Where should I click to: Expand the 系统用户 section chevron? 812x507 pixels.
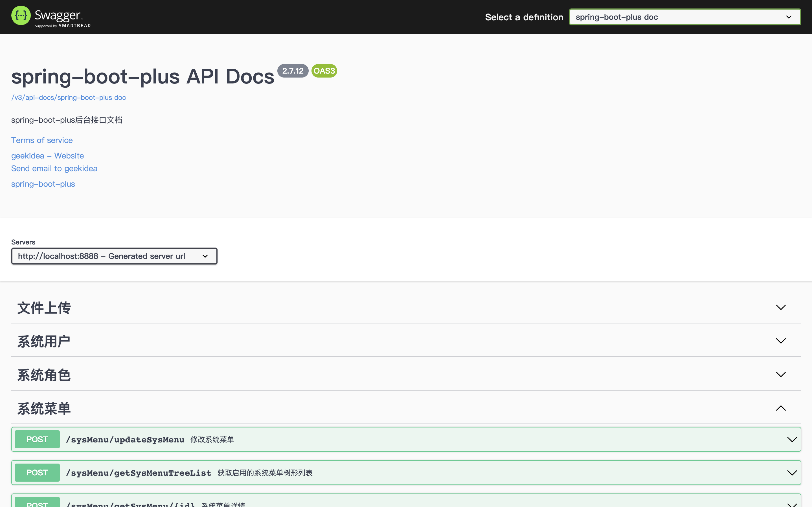click(x=780, y=341)
